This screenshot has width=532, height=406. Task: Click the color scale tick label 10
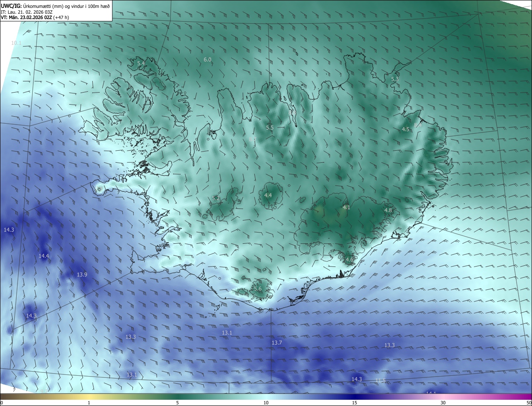click(266, 403)
